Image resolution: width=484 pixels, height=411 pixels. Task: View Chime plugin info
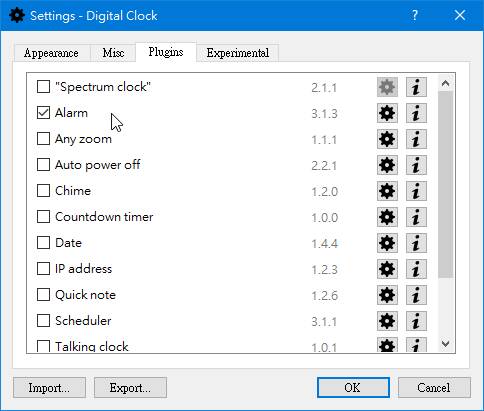coord(416,191)
